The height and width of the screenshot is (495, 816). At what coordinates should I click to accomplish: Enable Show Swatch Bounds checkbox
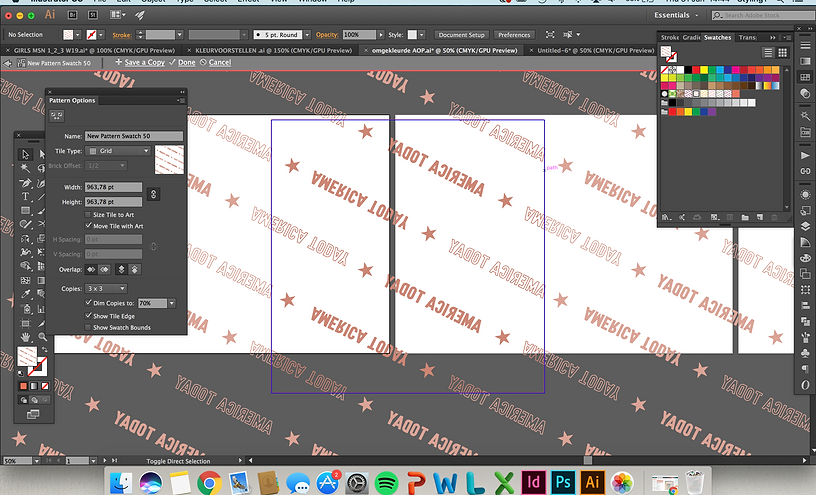pos(88,327)
